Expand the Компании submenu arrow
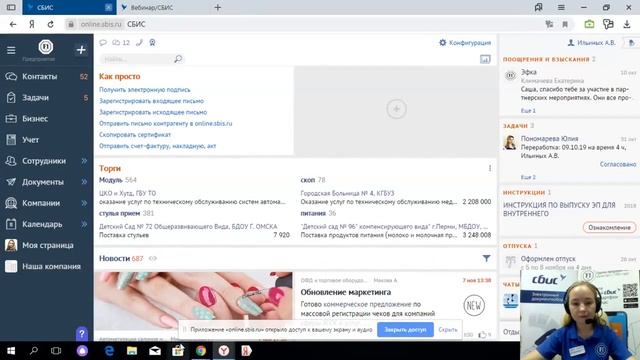 84,203
